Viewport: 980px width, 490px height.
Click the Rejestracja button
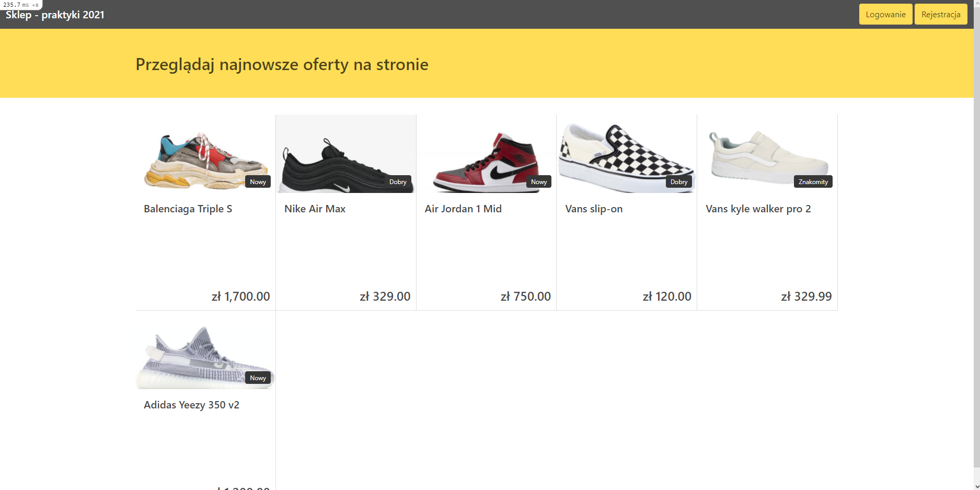941,14
